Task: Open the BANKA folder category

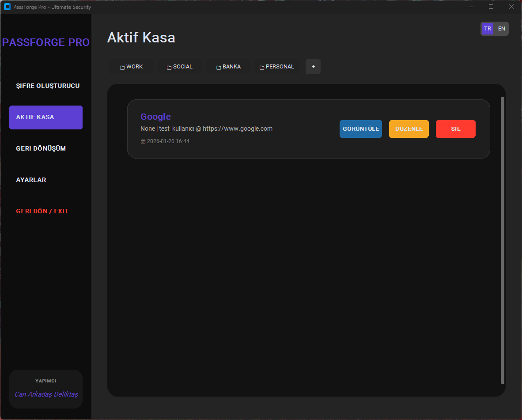Action: click(x=228, y=67)
